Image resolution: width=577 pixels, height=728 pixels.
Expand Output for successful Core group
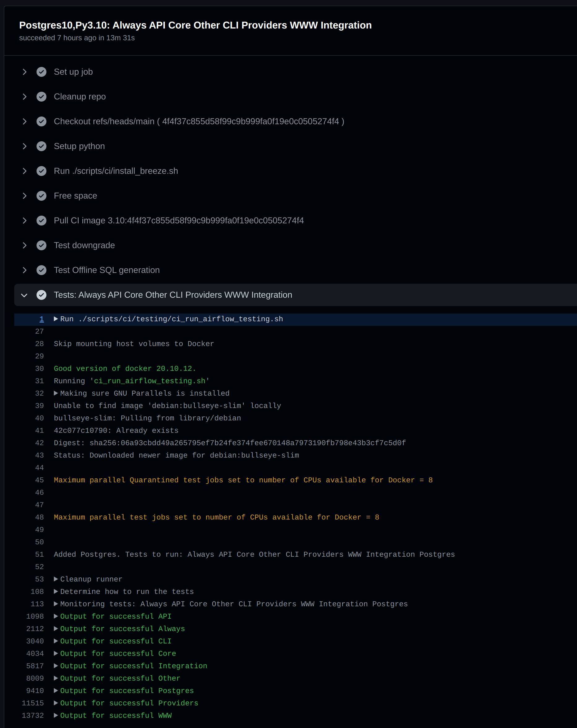click(56, 653)
